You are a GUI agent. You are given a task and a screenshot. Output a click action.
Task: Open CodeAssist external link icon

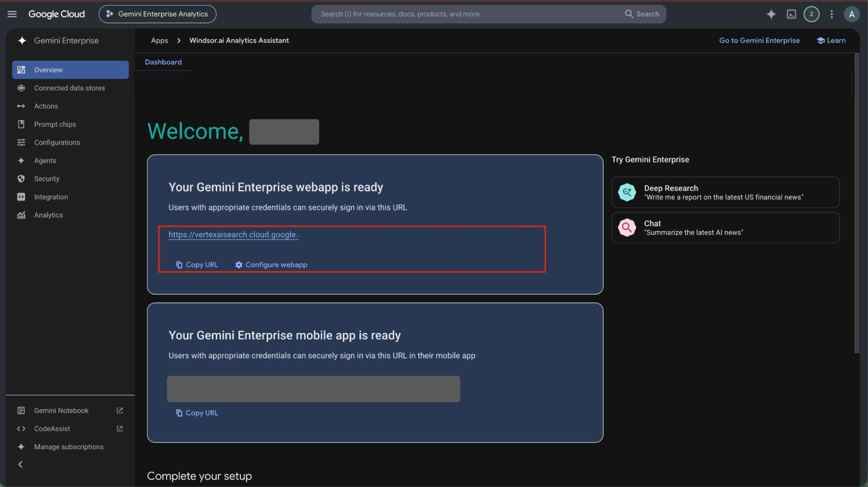(120, 429)
